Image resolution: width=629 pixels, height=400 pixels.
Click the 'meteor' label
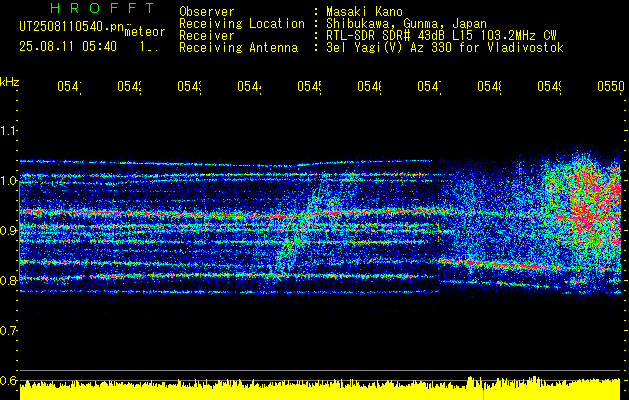click(x=144, y=32)
